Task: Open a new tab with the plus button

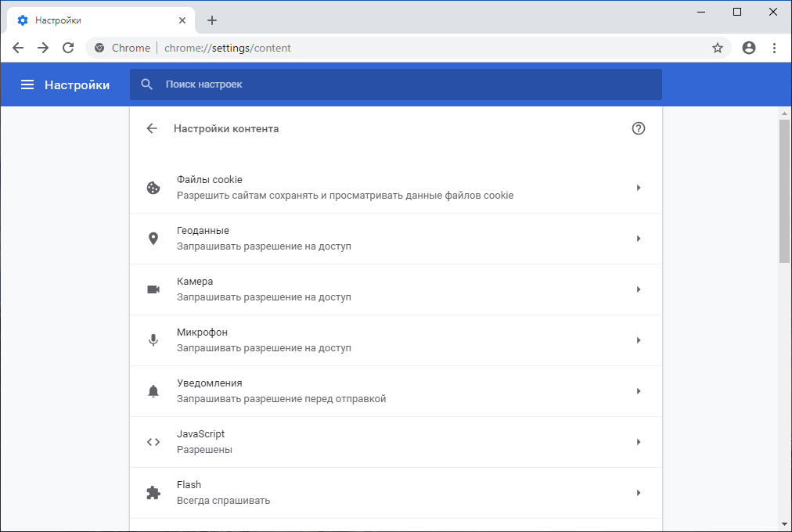Action: coord(211,20)
